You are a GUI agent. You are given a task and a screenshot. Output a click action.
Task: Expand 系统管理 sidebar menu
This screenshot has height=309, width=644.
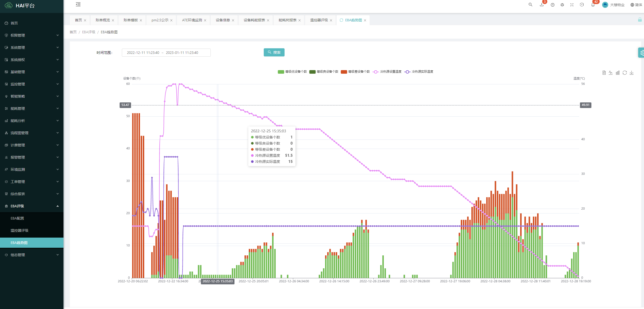point(32,48)
